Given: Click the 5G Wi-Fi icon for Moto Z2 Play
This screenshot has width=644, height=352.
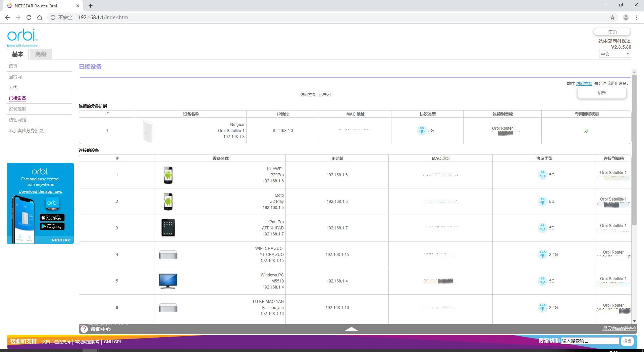Looking at the screenshot, I should coord(542,202).
